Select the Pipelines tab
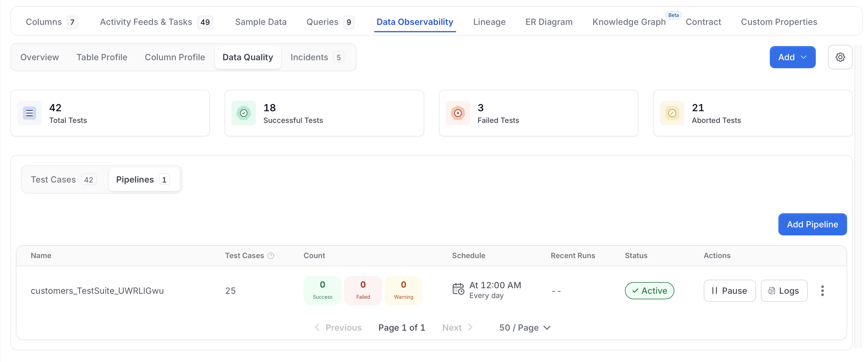 [144, 179]
